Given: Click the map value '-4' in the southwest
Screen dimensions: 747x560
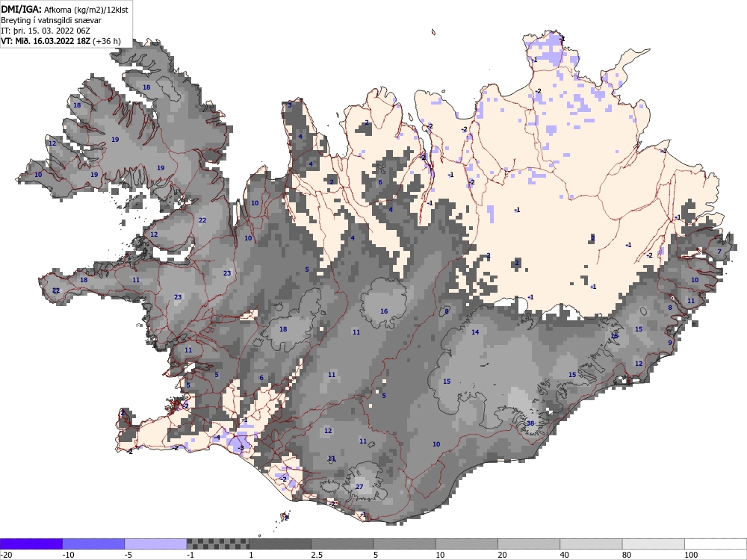Looking at the screenshot, I should 217,437.
